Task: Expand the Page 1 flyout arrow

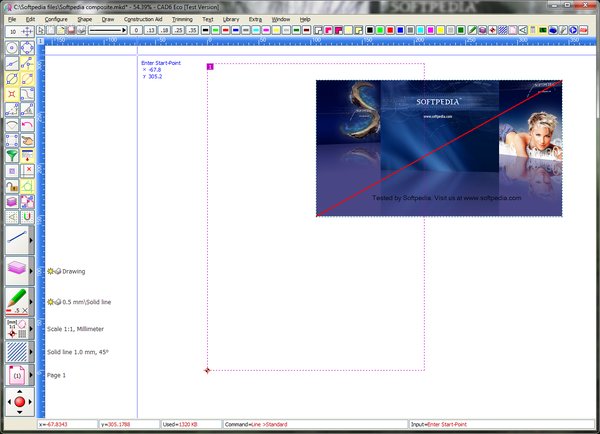Action: tap(31, 375)
